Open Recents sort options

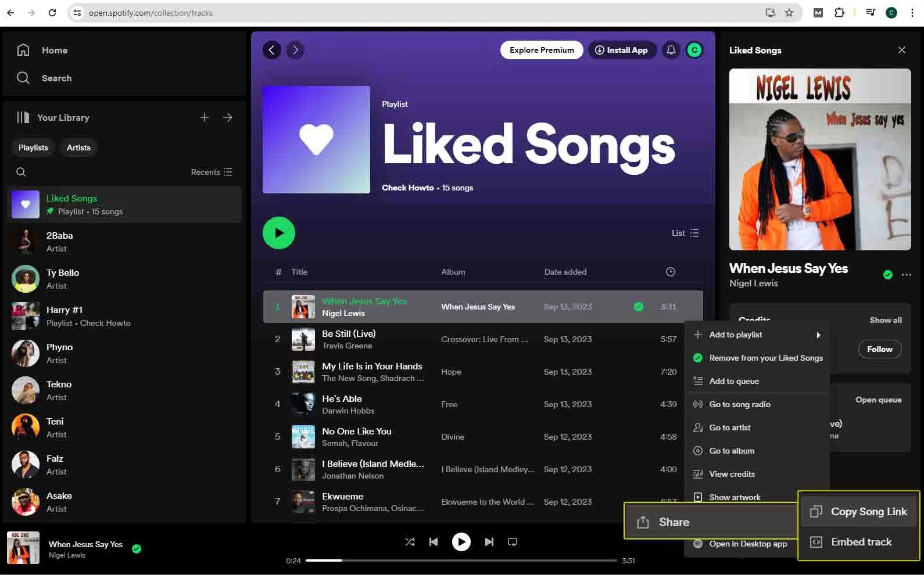click(212, 172)
